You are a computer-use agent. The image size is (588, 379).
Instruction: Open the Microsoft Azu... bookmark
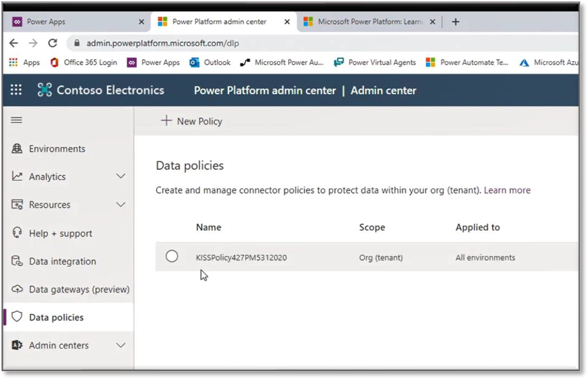pos(549,62)
